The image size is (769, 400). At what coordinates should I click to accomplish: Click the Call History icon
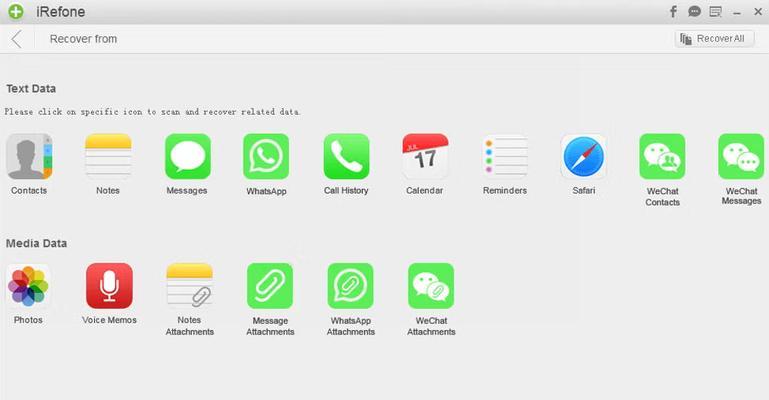(346, 156)
